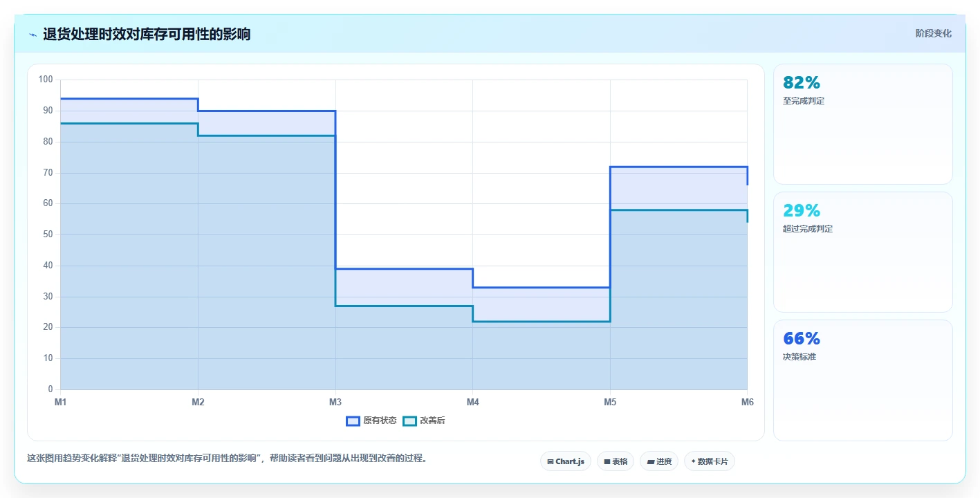Screen dimensions: 980x498
Task: Click the 66% value
Action: pyautogui.click(x=802, y=338)
